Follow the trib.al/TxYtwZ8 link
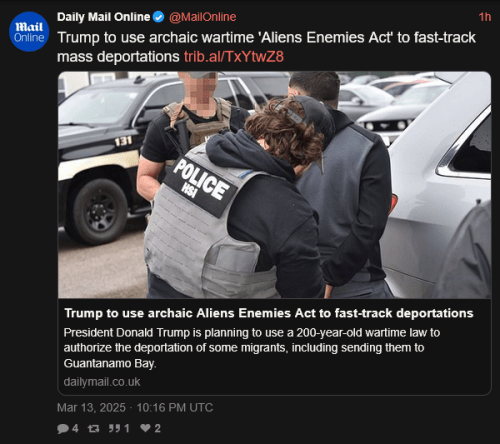The image size is (500, 444). pos(234,57)
